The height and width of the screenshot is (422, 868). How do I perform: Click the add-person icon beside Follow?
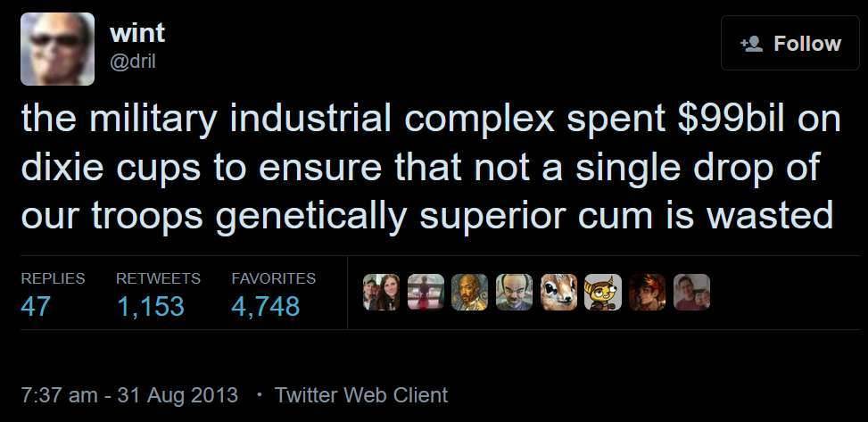[750, 44]
